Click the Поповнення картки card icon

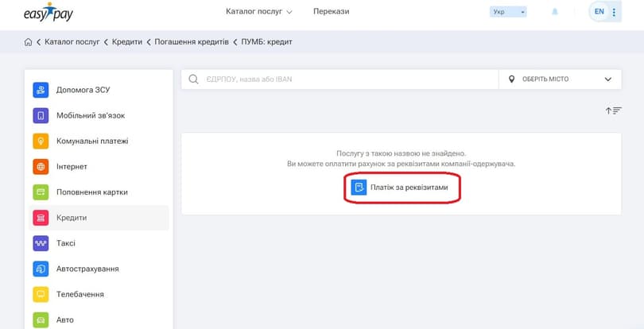coord(41,192)
